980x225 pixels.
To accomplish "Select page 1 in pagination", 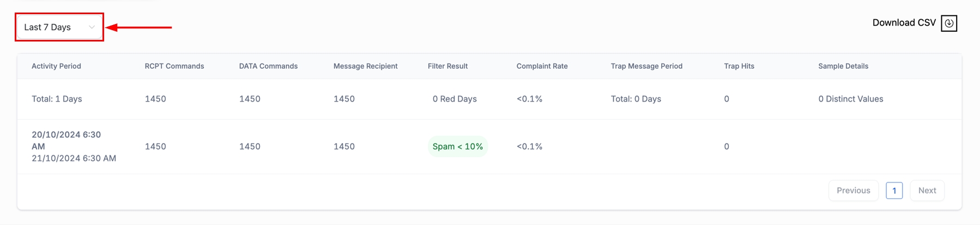I will [894, 191].
